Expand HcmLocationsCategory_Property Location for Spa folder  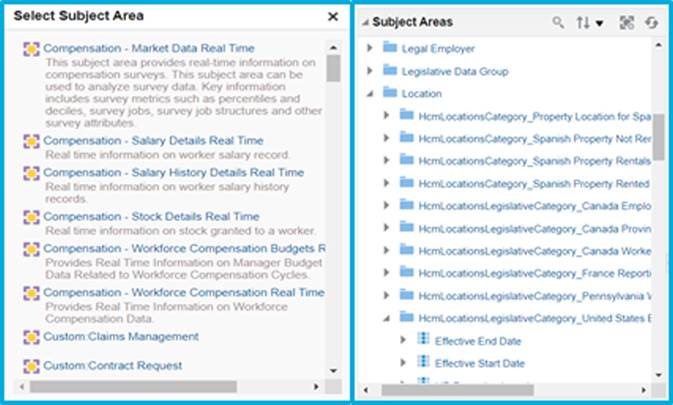pyautogui.click(x=386, y=115)
